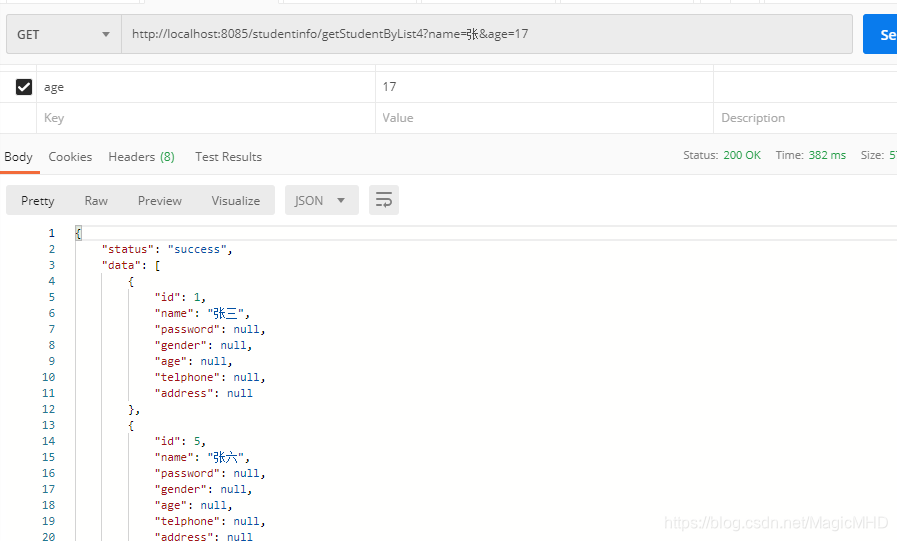Open the Test Results tab
This screenshot has width=897, height=541.
228,157
